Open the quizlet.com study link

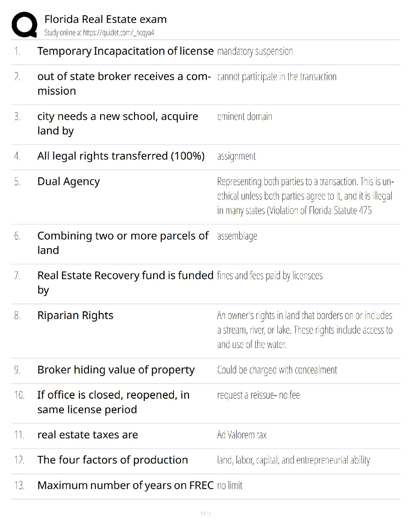click(99, 33)
